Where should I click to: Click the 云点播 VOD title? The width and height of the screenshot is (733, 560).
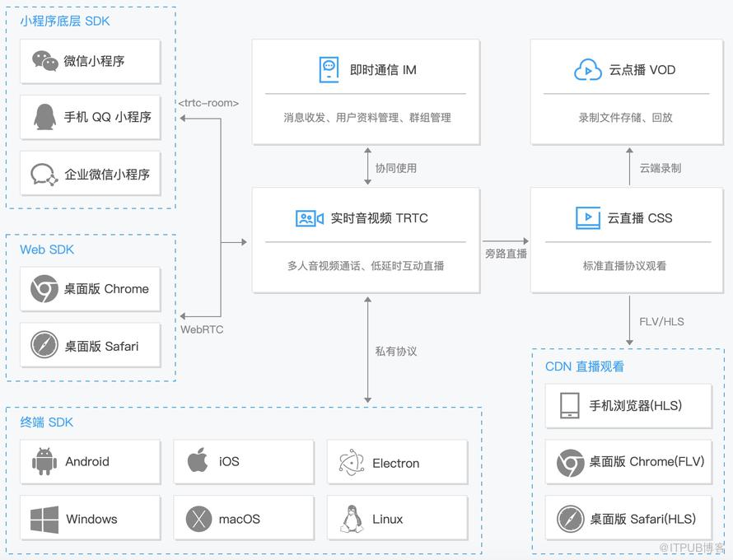point(642,70)
